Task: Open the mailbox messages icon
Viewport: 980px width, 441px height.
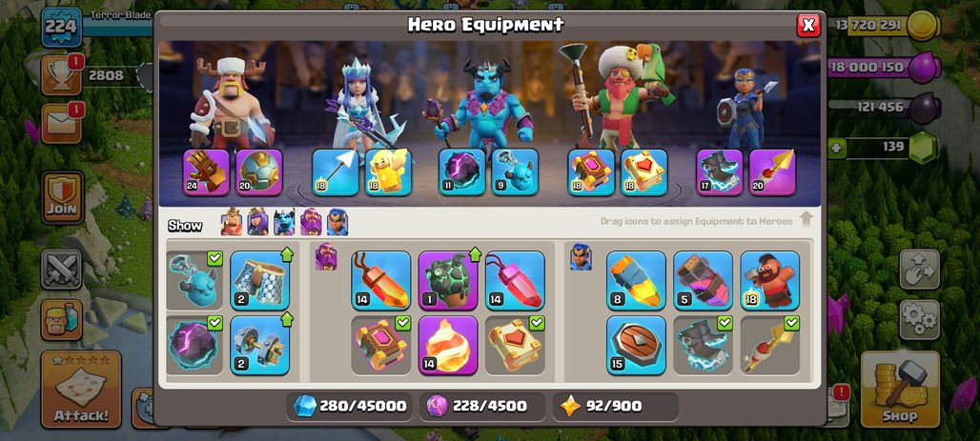Action: [61, 123]
